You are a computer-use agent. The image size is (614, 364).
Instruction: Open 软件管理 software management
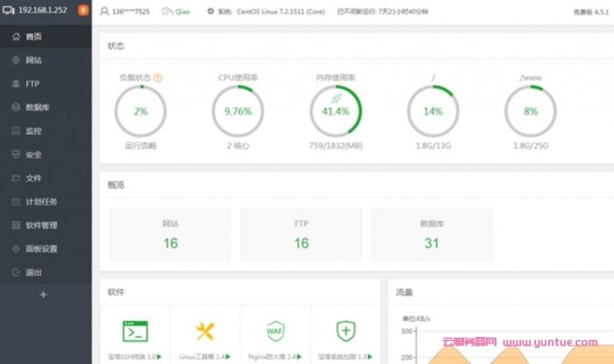click(x=40, y=225)
